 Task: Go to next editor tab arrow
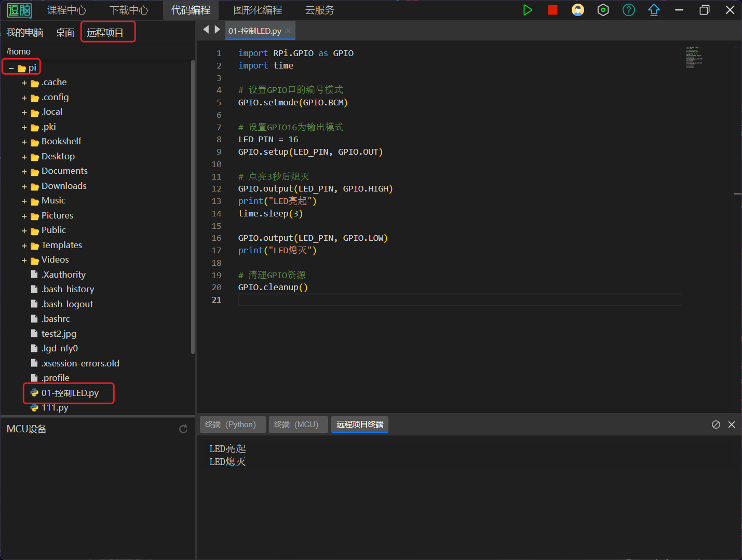[217, 30]
